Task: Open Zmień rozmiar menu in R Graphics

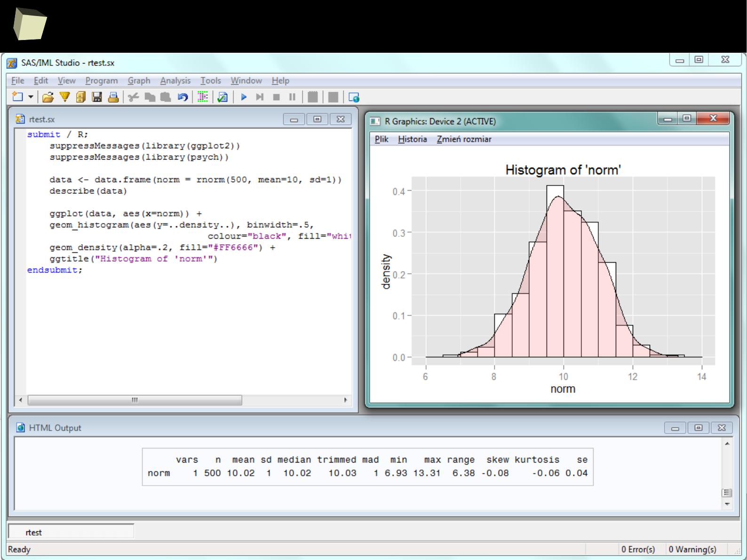Action: tap(464, 139)
